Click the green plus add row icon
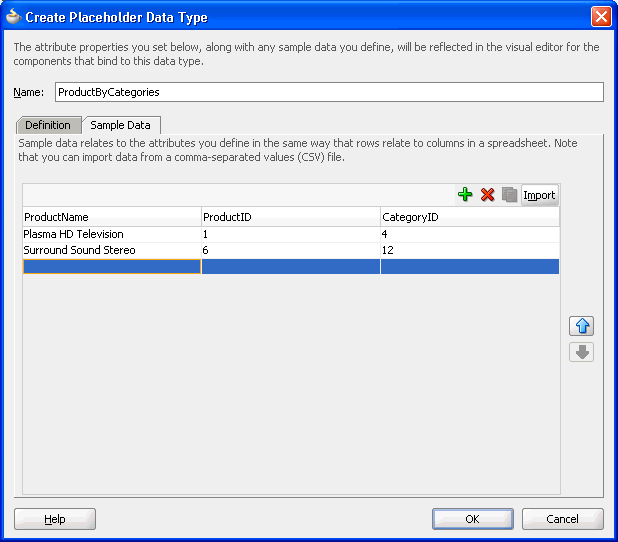The width and height of the screenshot is (618, 542). pos(465,195)
